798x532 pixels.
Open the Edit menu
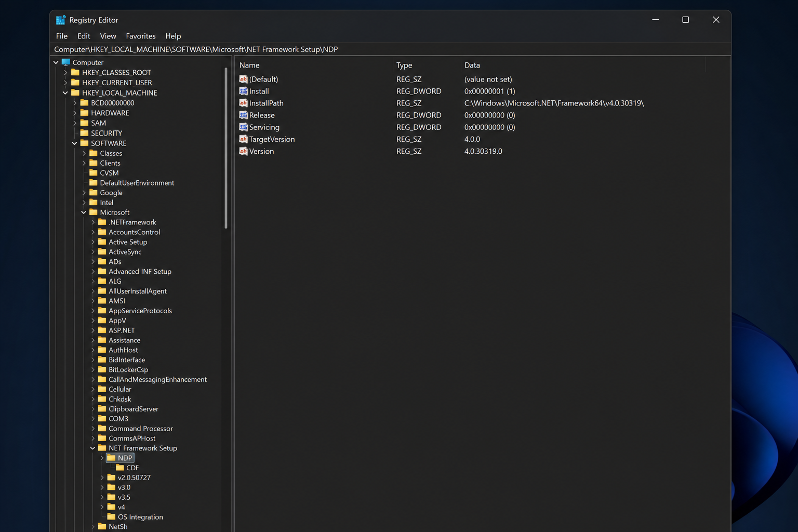click(84, 36)
